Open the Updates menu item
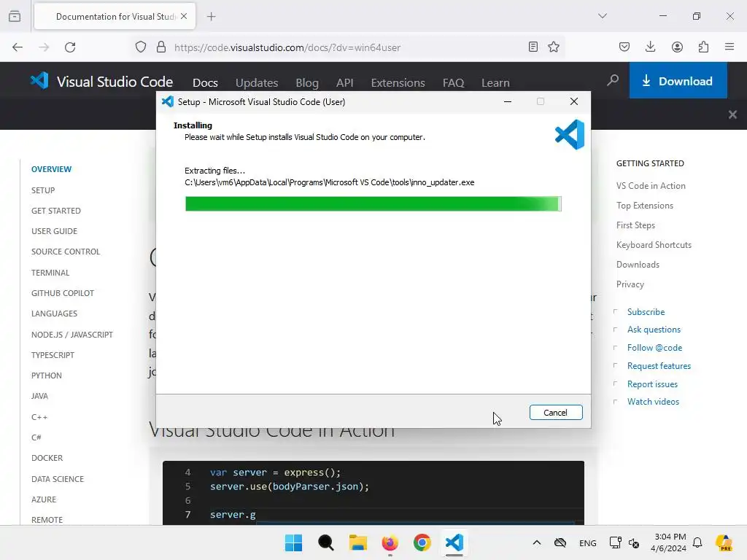747x560 pixels. pyautogui.click(x=257, y=82)
